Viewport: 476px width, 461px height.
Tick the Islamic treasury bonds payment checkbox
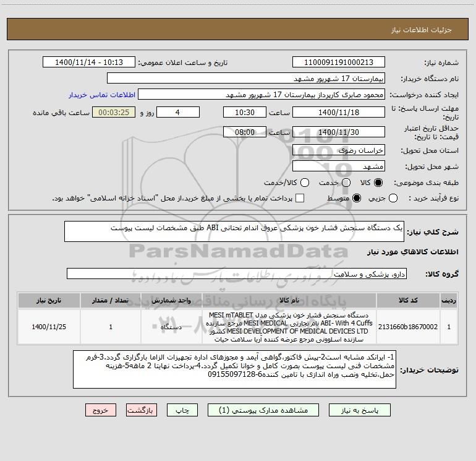tap(300, 198)
